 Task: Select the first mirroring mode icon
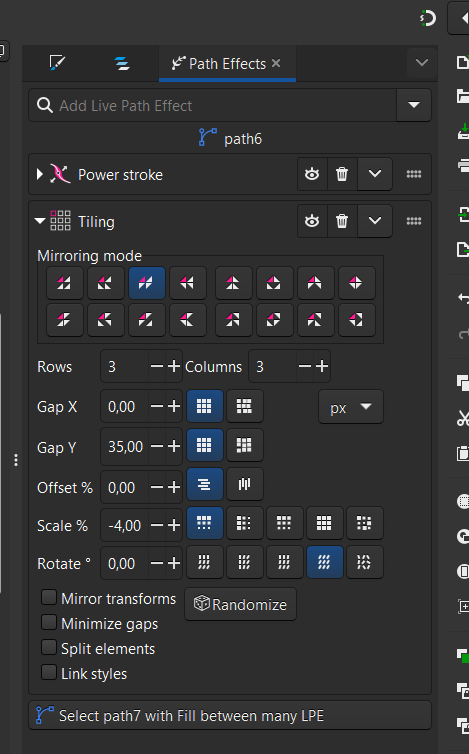64,283
